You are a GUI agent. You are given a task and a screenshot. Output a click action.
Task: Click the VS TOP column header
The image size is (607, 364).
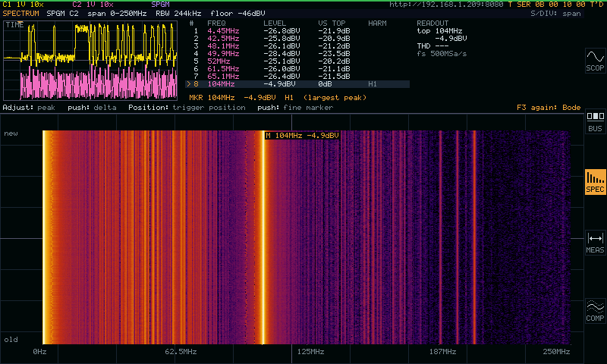coord(332,24)
